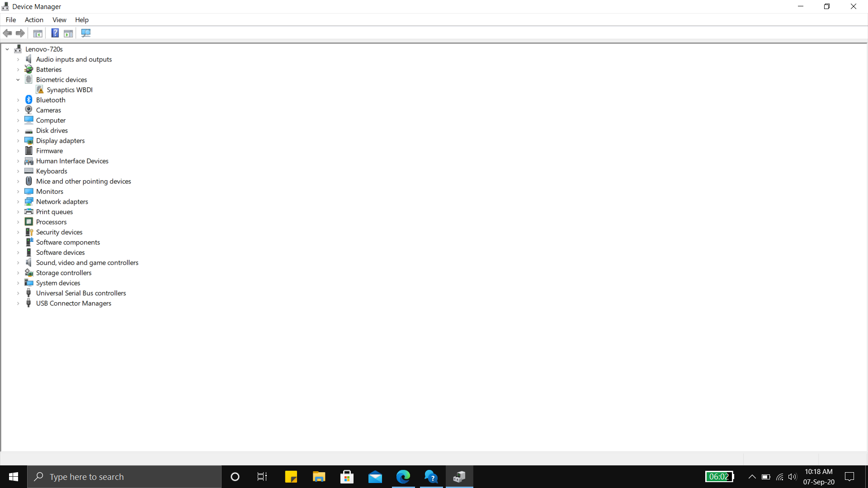Expand the Software components category

pyautogui.click(x=18, y=242)
